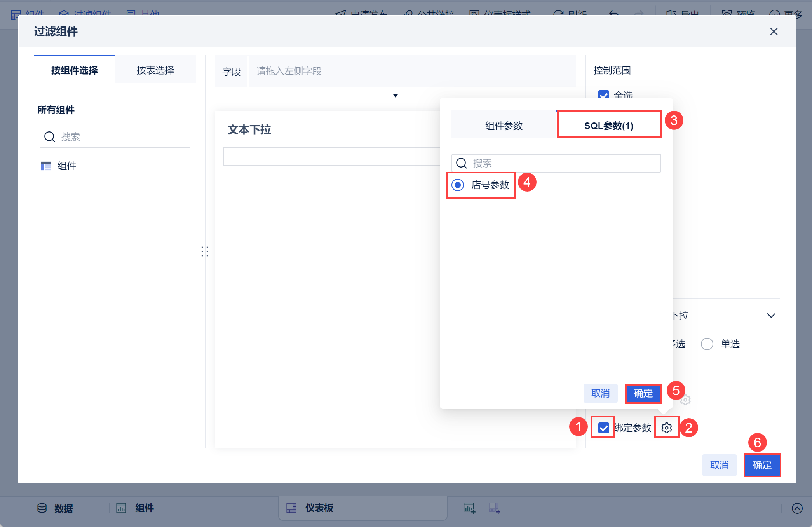Switch to the 按表选择 tab
Image resolution: width=812 pixels, height=527 pixels.
pyautogui.click(x=155, y=70)
